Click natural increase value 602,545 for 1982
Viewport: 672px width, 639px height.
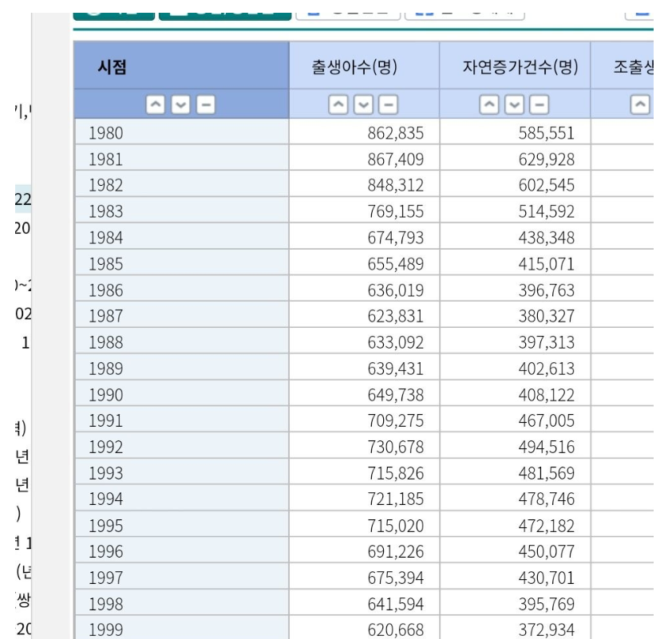pyautogui.click(x=547, y=185)
